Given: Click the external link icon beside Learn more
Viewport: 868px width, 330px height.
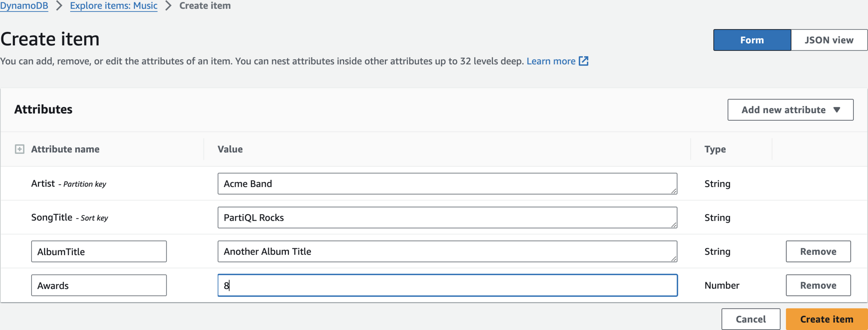Looking at the screenshot, I should coord(584,61).
